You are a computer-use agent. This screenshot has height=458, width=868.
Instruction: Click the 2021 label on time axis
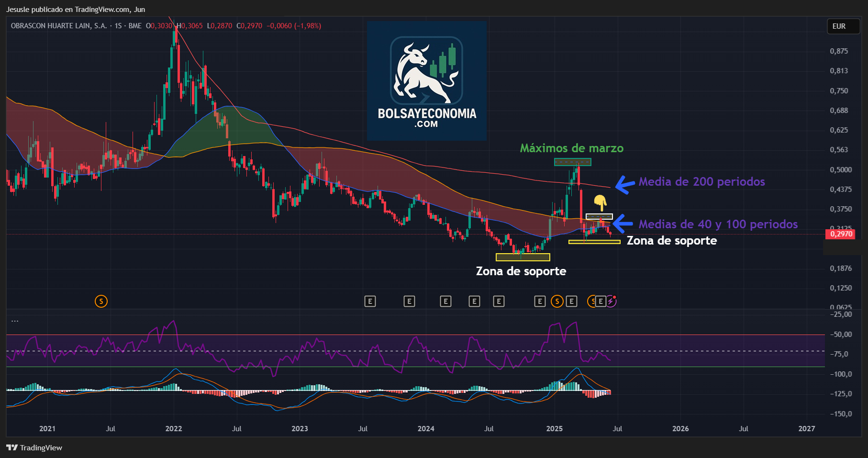pyautogui.click(x=47, y=428)
